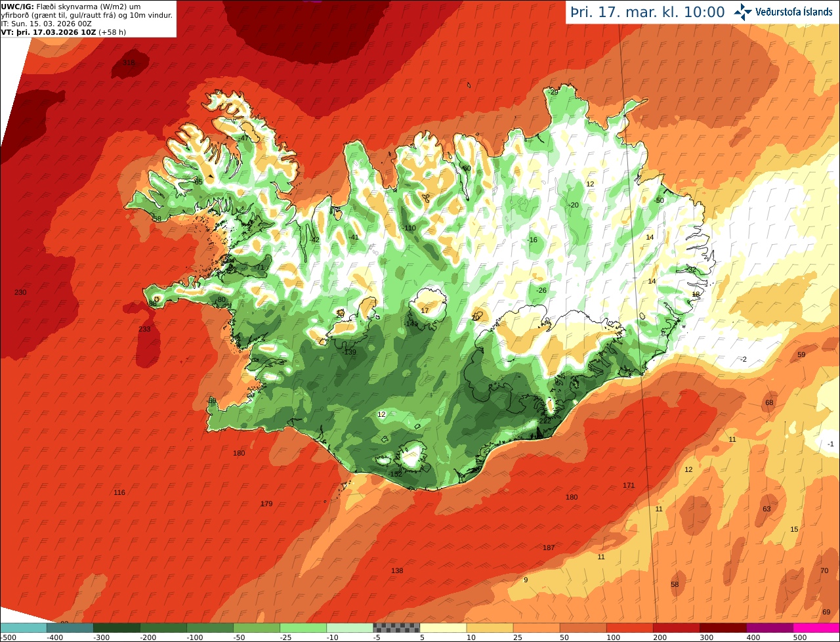The image size is (840, 642).
Task: Click the map value 138
Action: tap(397, 570)
